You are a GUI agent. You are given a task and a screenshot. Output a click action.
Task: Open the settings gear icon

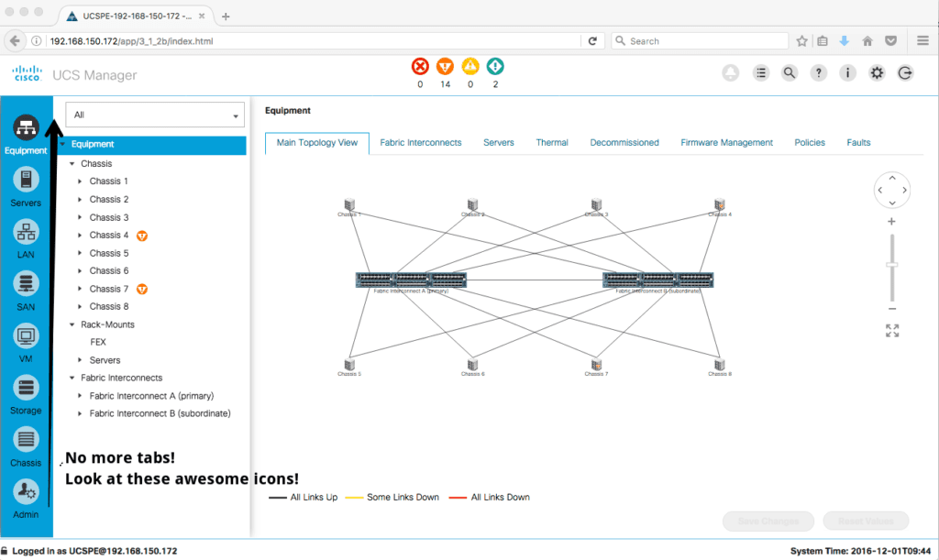point(877,73)
